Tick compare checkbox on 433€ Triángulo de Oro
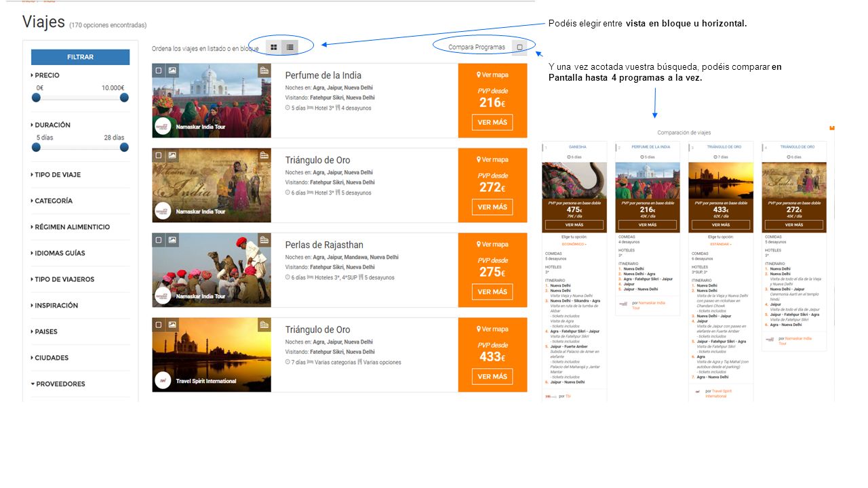This screenshot has width=868, height=488. (159, 325)
